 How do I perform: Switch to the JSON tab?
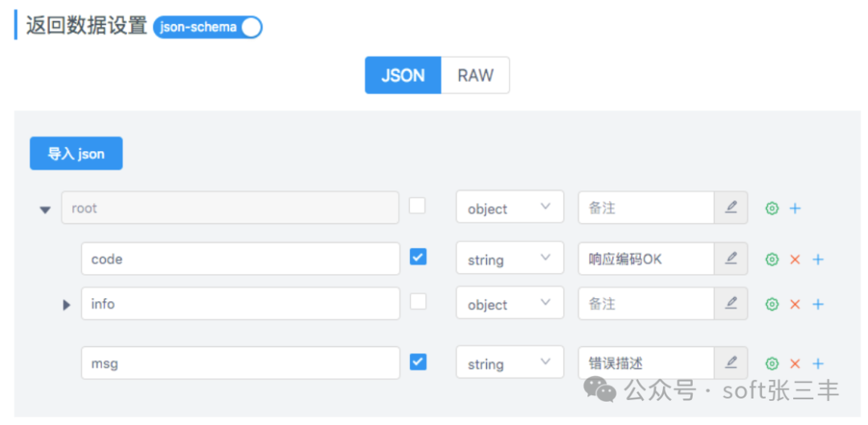pyautogui.click(x=403, y=76)
